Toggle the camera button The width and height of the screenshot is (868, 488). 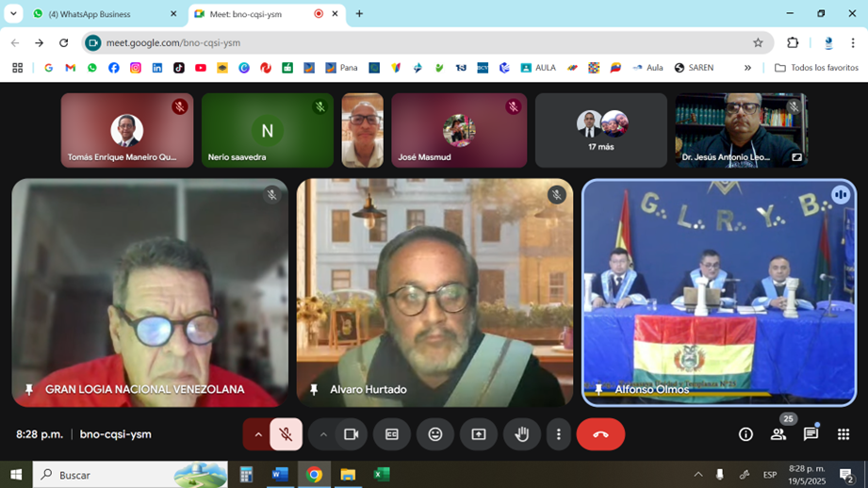coord(351,434)
